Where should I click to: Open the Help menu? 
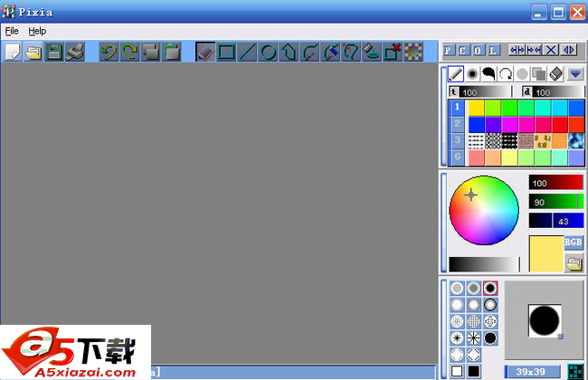37,31
